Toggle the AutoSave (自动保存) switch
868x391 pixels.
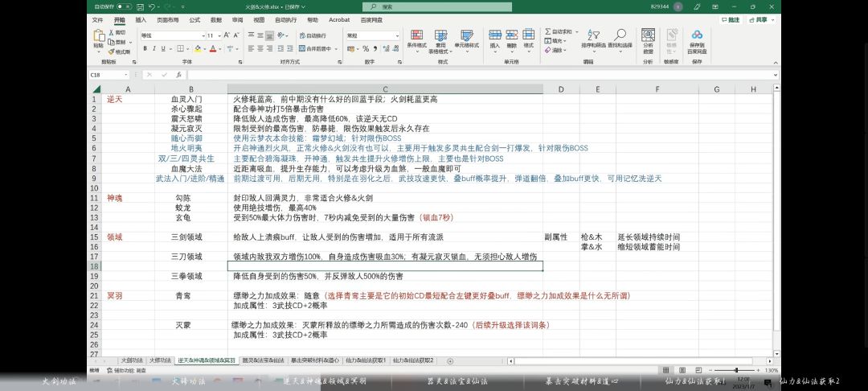tap(124, 6)
